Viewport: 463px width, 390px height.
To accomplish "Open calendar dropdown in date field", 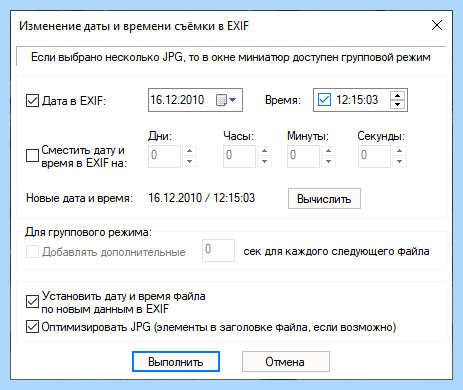I will click(x=226, y=100).
